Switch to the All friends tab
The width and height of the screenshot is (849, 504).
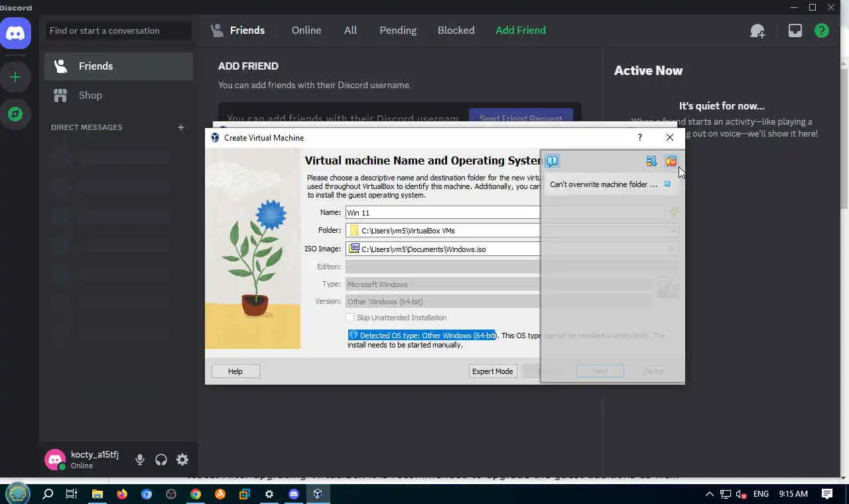(x=350, y=31)
